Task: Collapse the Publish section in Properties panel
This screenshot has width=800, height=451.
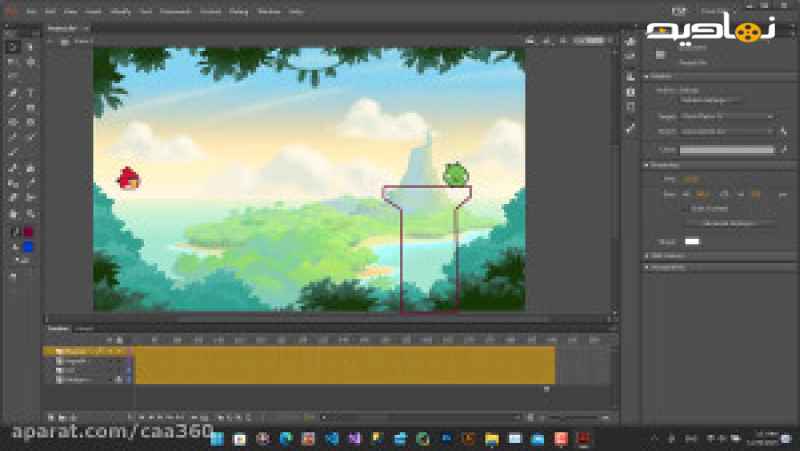Action: tap(646, 77)
